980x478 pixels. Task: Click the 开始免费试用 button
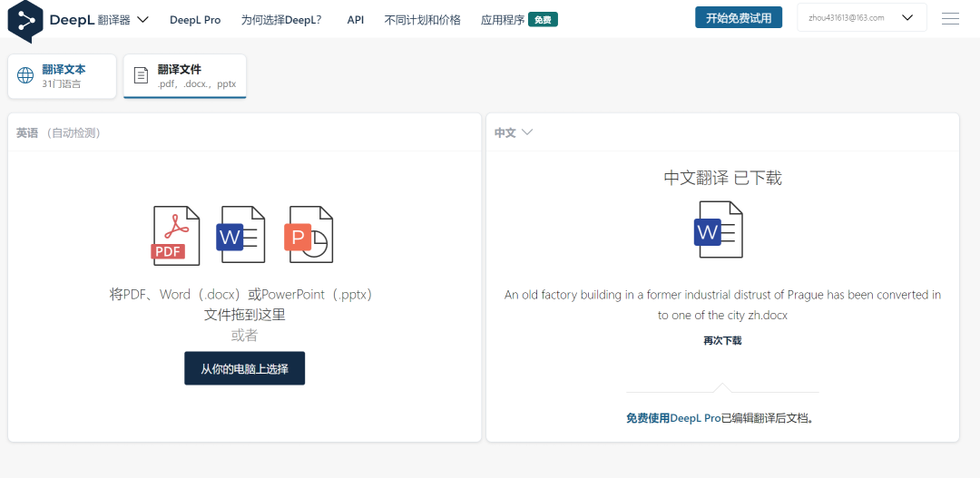[x=739, y=18]
